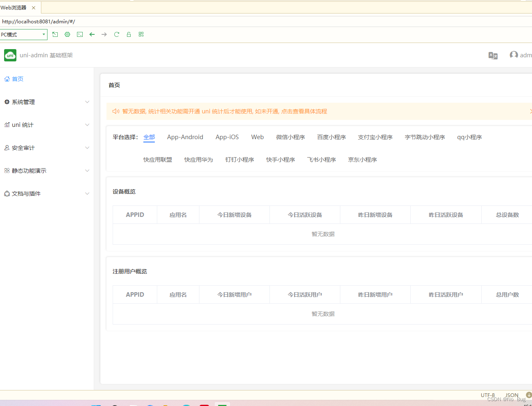The height and width of the screenshot is (406, 532).
Task: Select the 百度小程序 platform tab
Action: tap(331, 137)
